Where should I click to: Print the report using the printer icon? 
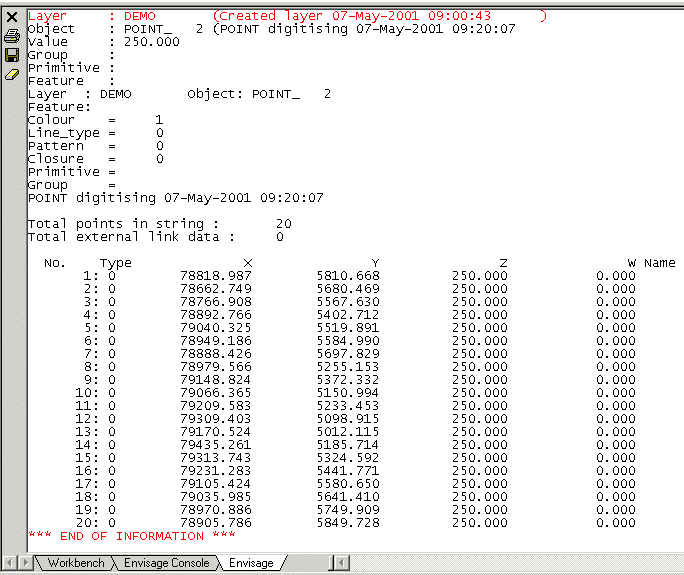pos(12,36)
